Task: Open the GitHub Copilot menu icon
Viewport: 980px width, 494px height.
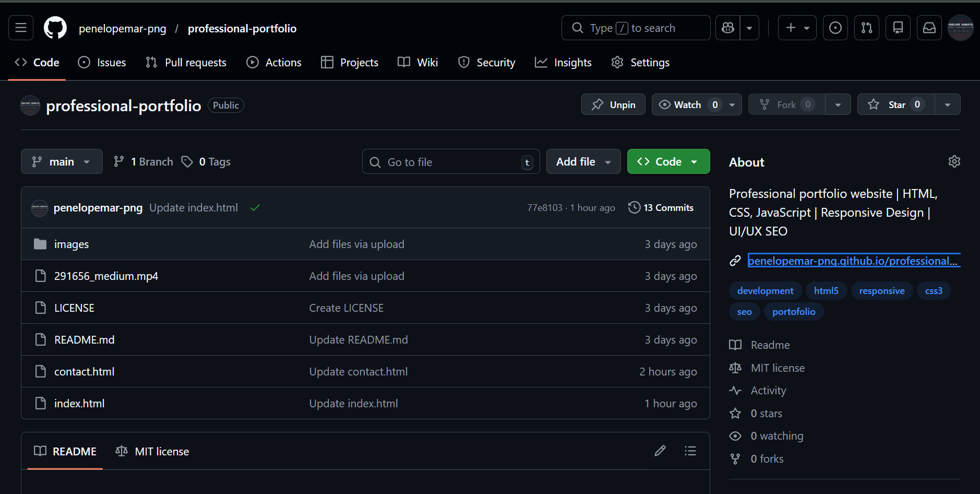Action: 727,28
